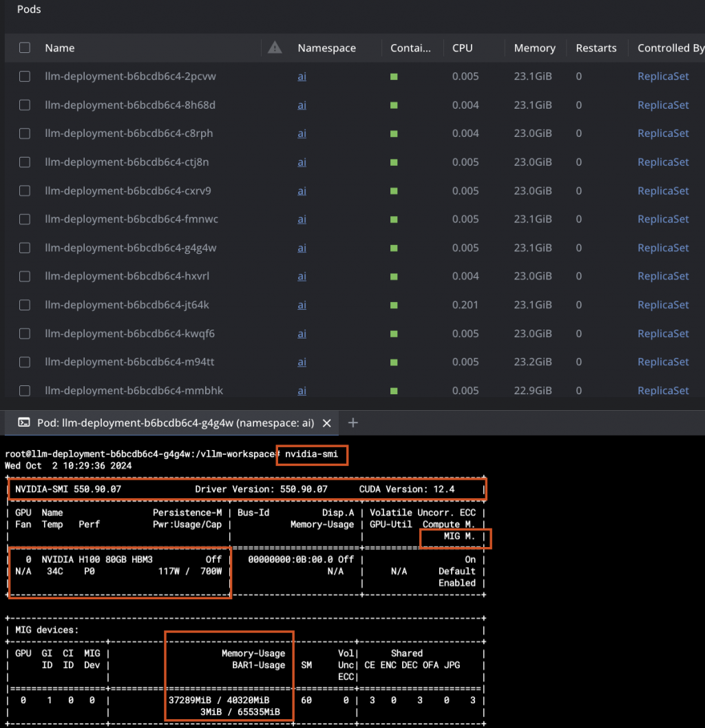Click green container status square for pod m94tt
The height and width of the screenshot is (728, 705).
(394, 362)
